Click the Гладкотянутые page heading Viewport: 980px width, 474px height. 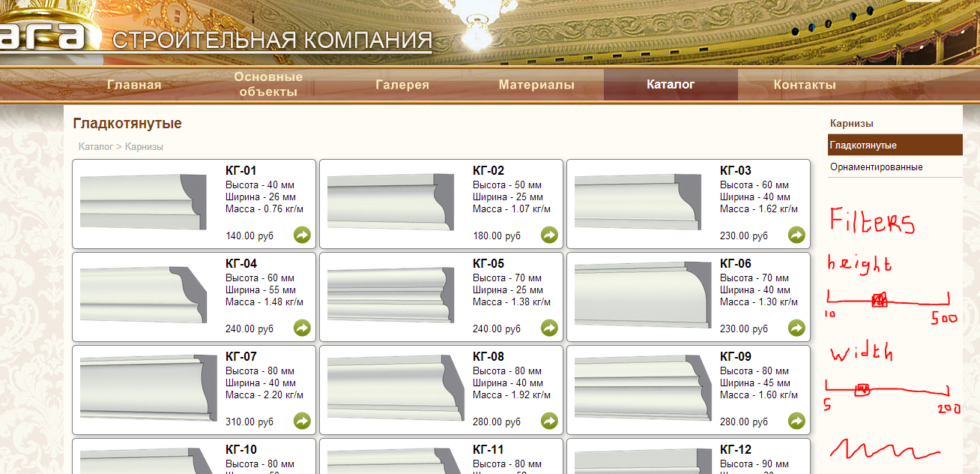[127, 124]
